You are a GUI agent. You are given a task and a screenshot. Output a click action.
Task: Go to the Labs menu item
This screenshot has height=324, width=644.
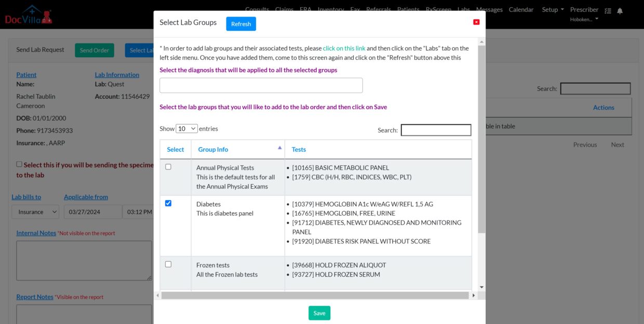click(463, 9)
